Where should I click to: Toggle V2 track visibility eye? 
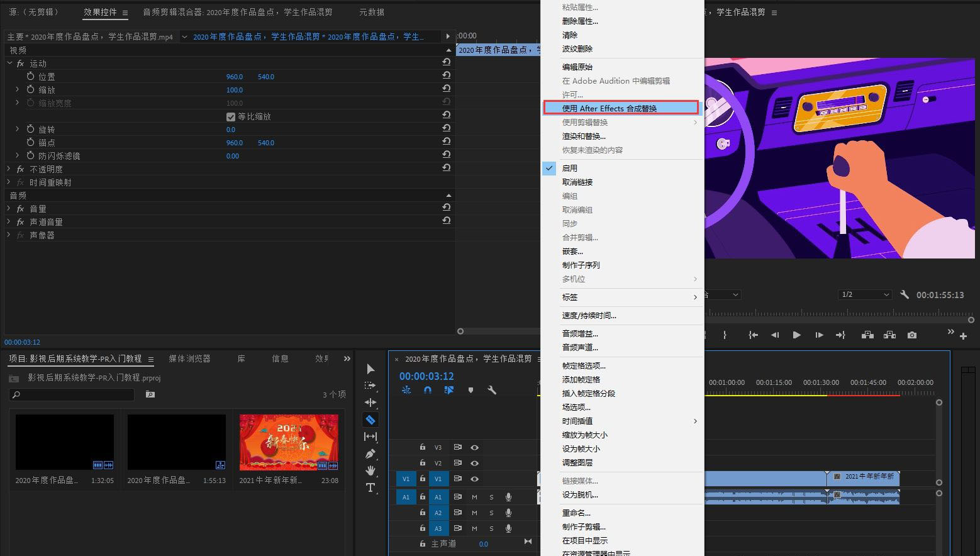(475, 463)
